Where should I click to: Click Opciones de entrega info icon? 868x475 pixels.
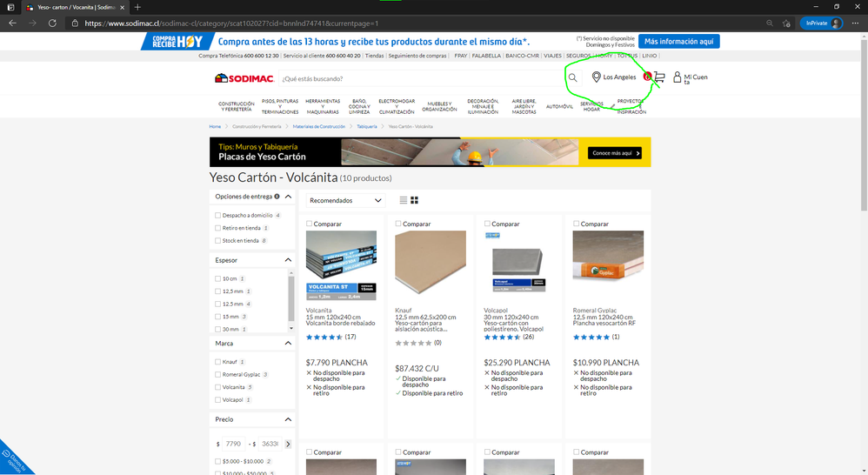click(x=277, y=196)
